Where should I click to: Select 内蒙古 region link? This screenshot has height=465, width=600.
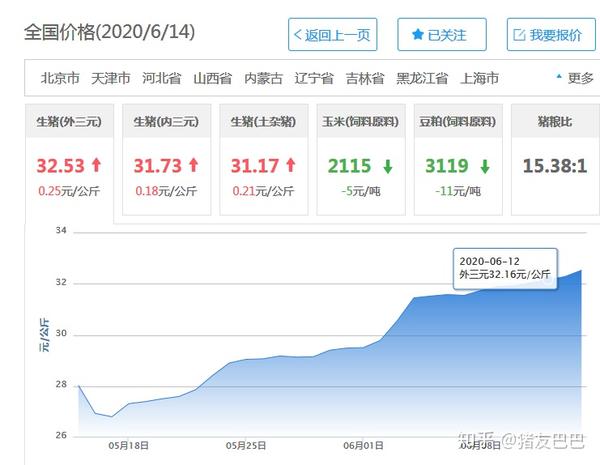point(263,78)
